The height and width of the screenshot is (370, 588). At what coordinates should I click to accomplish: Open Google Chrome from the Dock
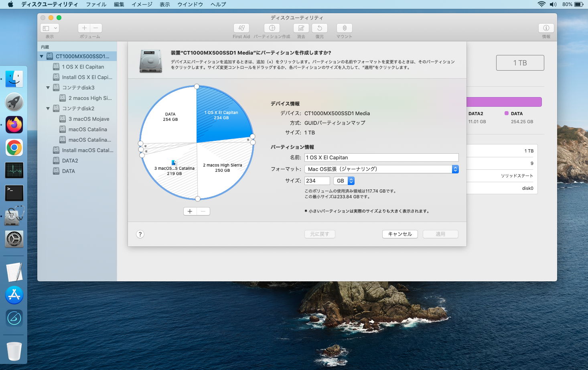click(14, 148)
